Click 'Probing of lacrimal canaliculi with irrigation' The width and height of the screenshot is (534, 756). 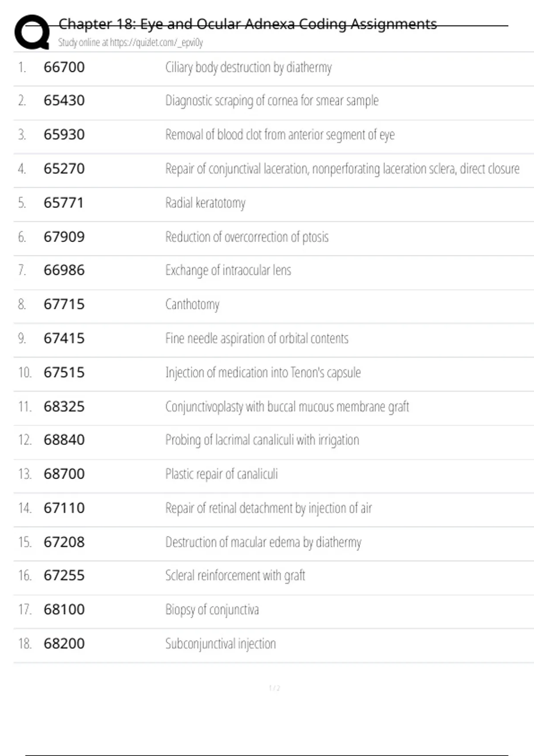click(262, 440)
